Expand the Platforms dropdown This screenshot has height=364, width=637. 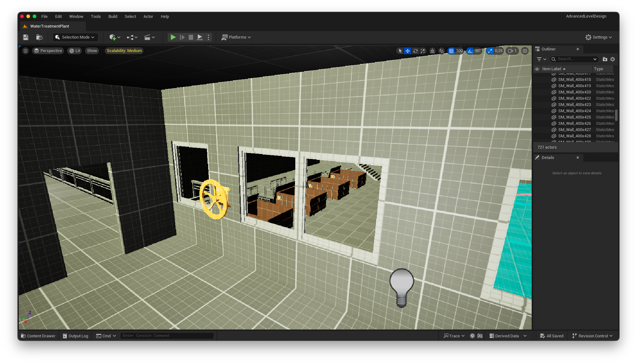(236, 37)
